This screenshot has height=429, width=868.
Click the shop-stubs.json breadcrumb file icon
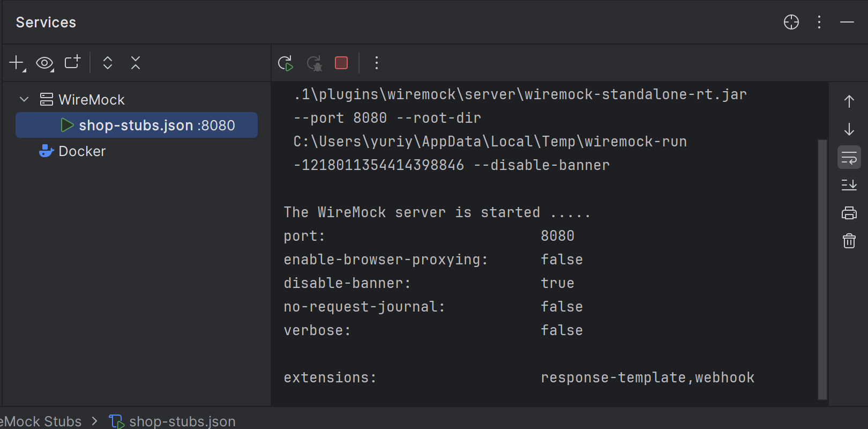pos(117,421)
